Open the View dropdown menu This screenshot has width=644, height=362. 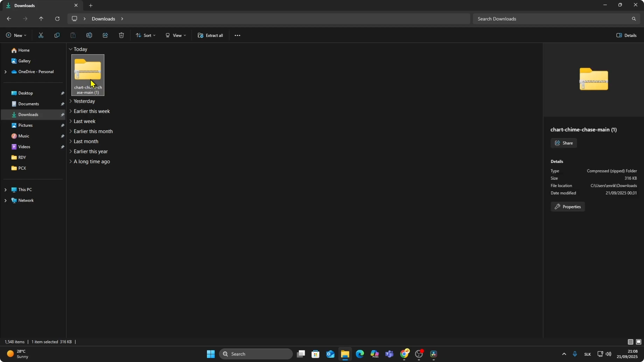coord(176,36)
